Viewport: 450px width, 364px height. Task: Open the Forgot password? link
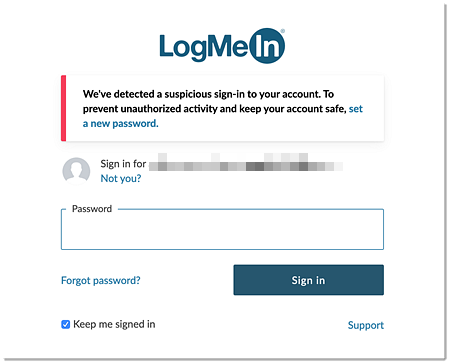(101, 281)
